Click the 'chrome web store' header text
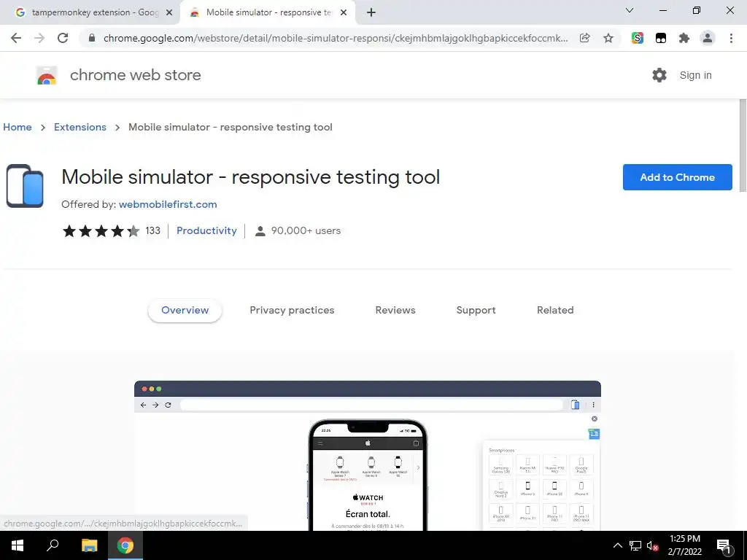 point(135,75)
